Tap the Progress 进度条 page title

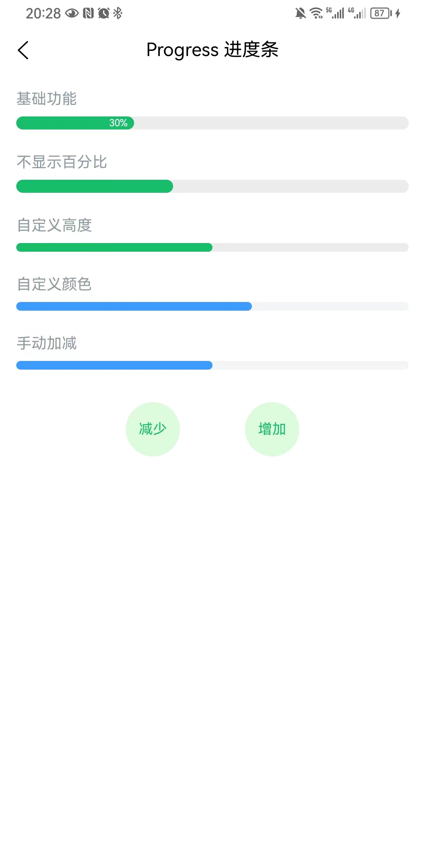click(x=212, y=50)
